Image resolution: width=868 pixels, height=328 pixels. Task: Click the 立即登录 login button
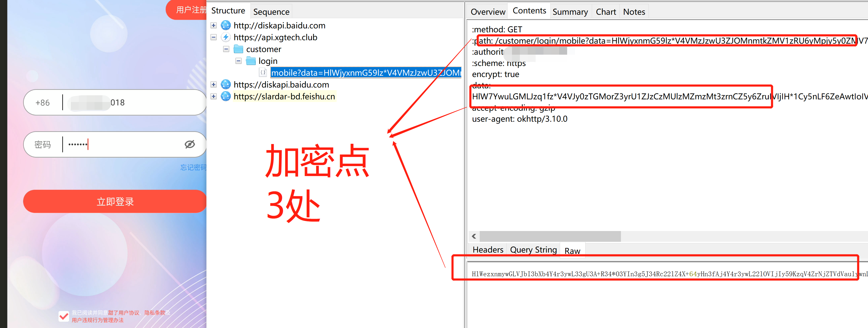[115, 202]
